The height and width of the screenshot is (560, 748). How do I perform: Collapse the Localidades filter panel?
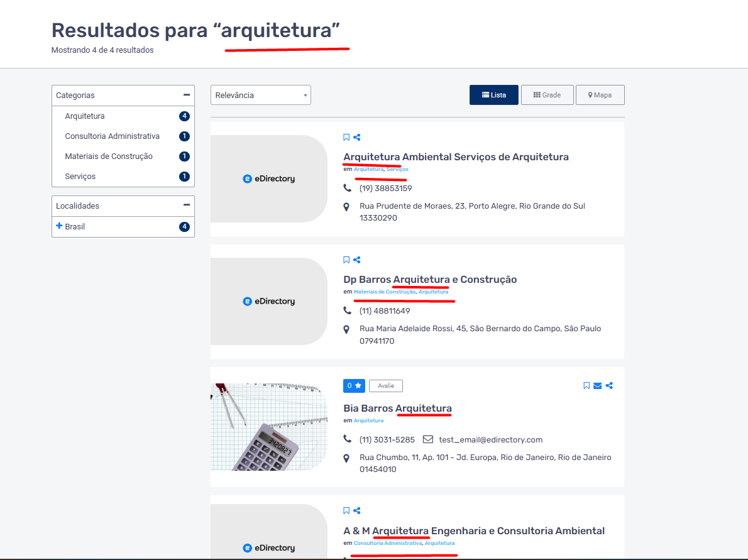pyautogui.click(x=187, y=205)
